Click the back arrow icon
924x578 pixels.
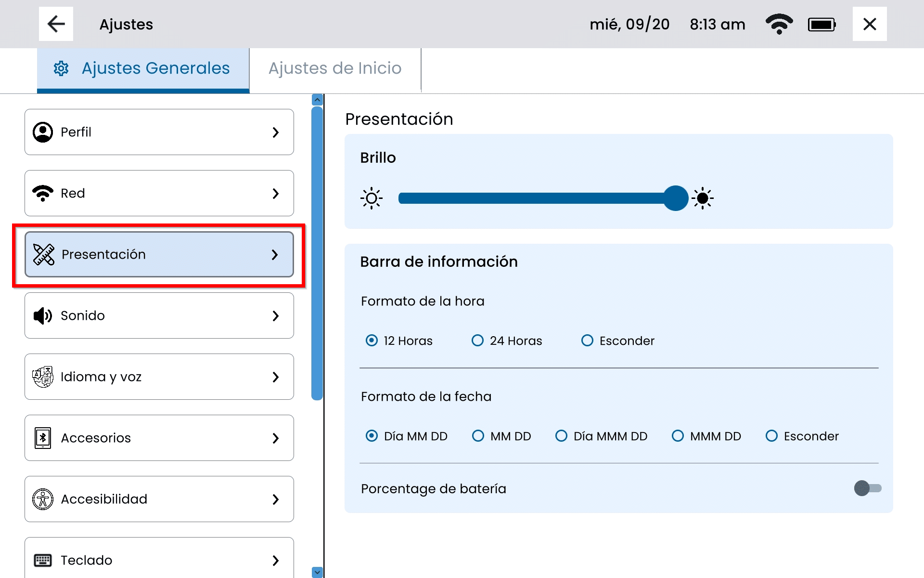56,24
